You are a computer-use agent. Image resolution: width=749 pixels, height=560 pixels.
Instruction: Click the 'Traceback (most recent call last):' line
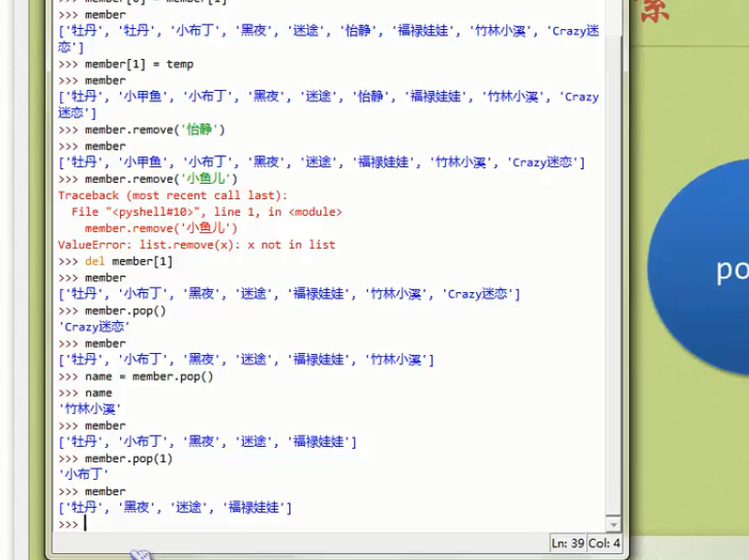pyautogui.click(x=172, y=195)
